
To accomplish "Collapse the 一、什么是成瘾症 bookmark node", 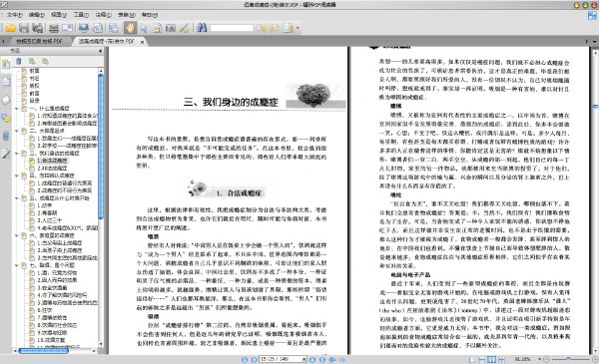I will click(x=17, y=109).
